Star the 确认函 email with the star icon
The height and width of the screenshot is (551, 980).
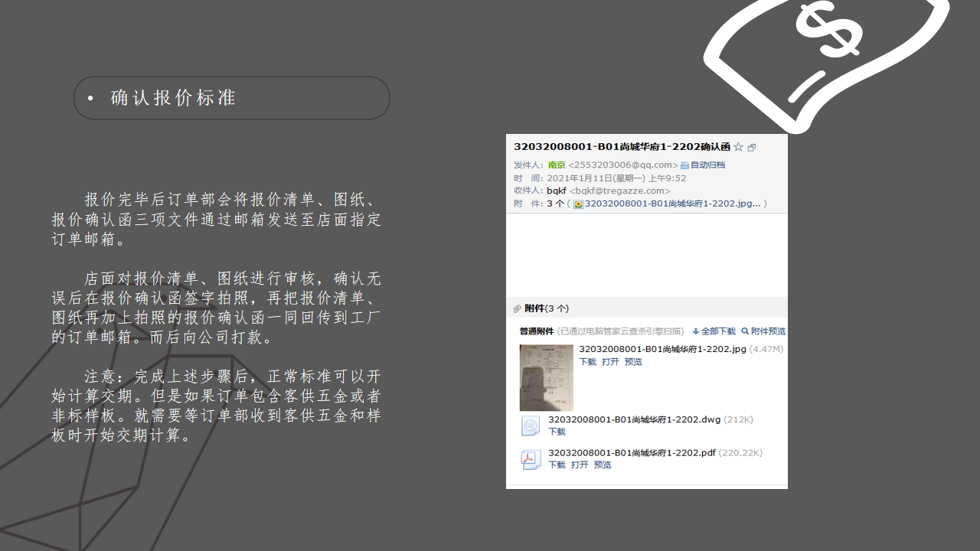click(x=738, y=147)
